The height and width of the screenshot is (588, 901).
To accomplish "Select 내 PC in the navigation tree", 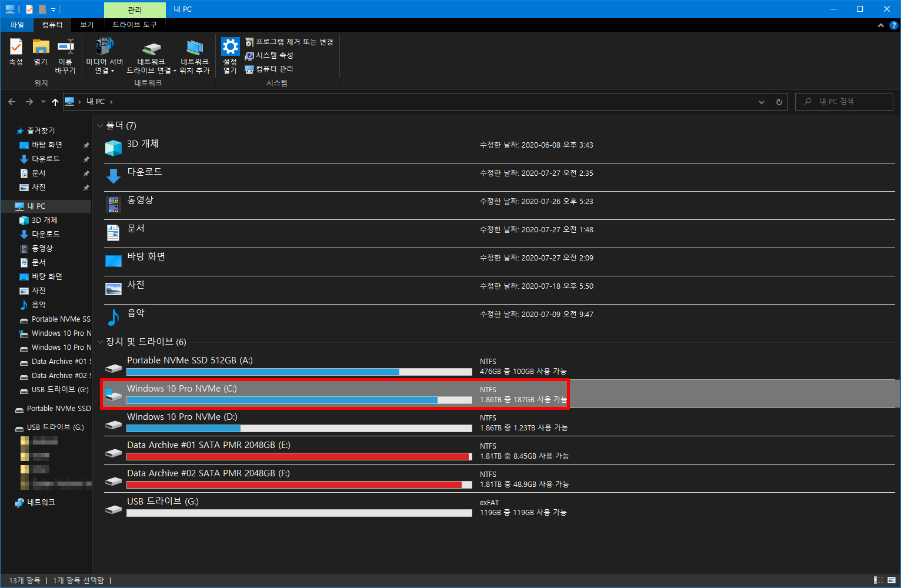I will pyautogui.click(x=45, y=206).
